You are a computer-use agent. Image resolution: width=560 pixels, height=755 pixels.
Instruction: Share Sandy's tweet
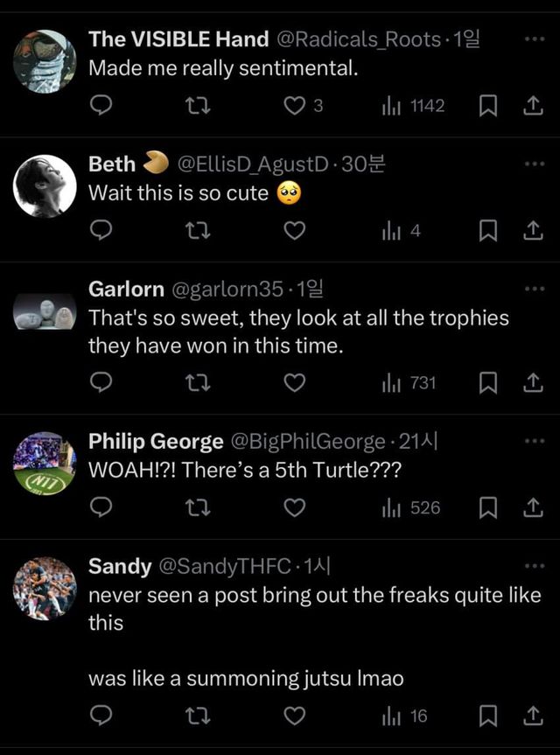click(x=530, y=716)
